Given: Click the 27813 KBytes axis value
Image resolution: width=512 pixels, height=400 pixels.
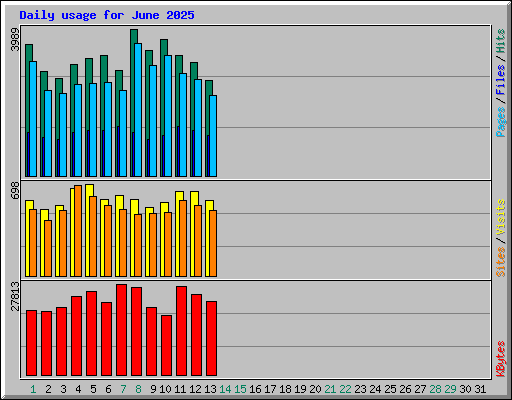Looking at the screenshot, I should 15,296.
